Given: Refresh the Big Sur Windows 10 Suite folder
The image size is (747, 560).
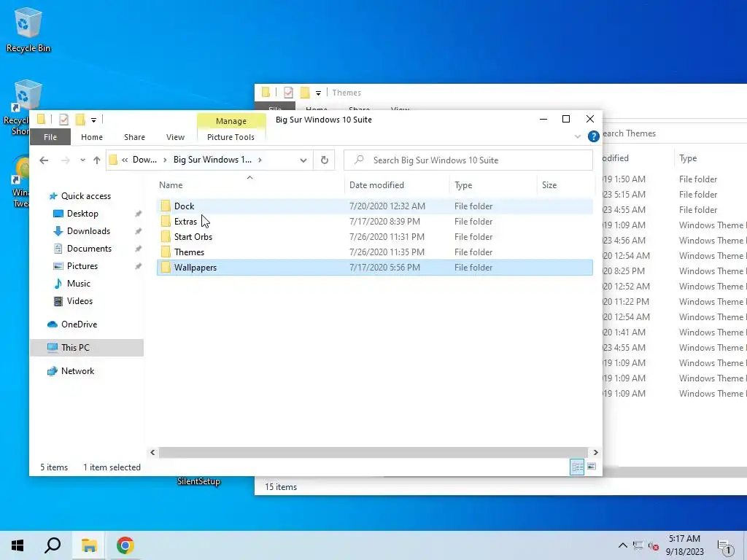Looking at the screenshot, I should pos(325,160).
